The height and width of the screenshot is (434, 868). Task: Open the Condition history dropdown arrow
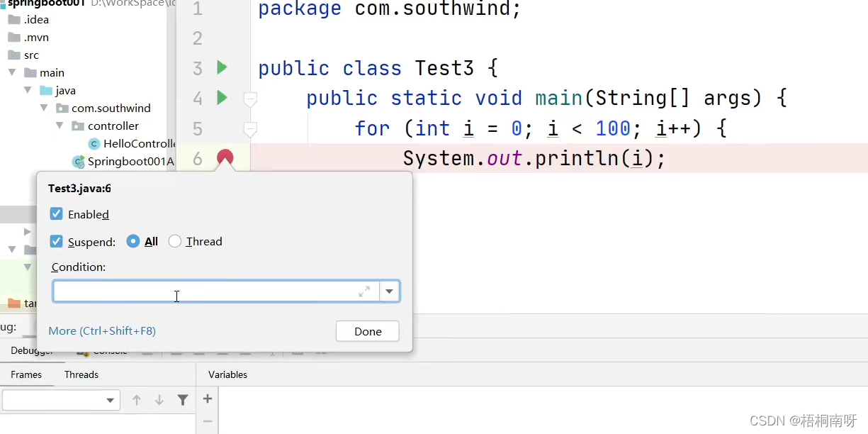pyautogui.click(x=390, y=291)
